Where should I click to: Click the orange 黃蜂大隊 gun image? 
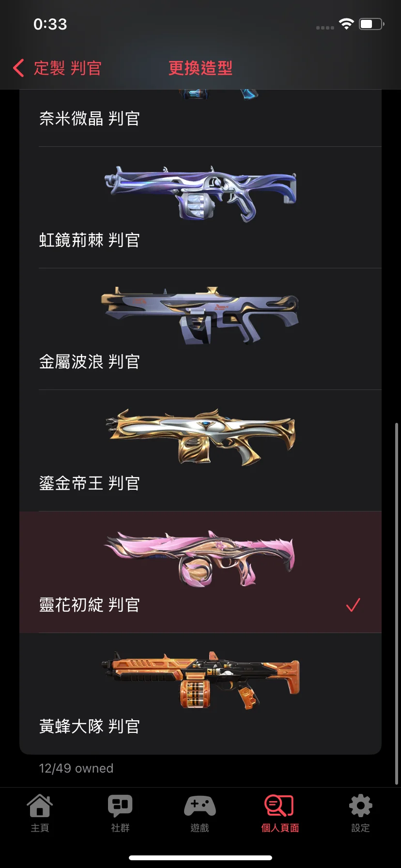point(200,680)
